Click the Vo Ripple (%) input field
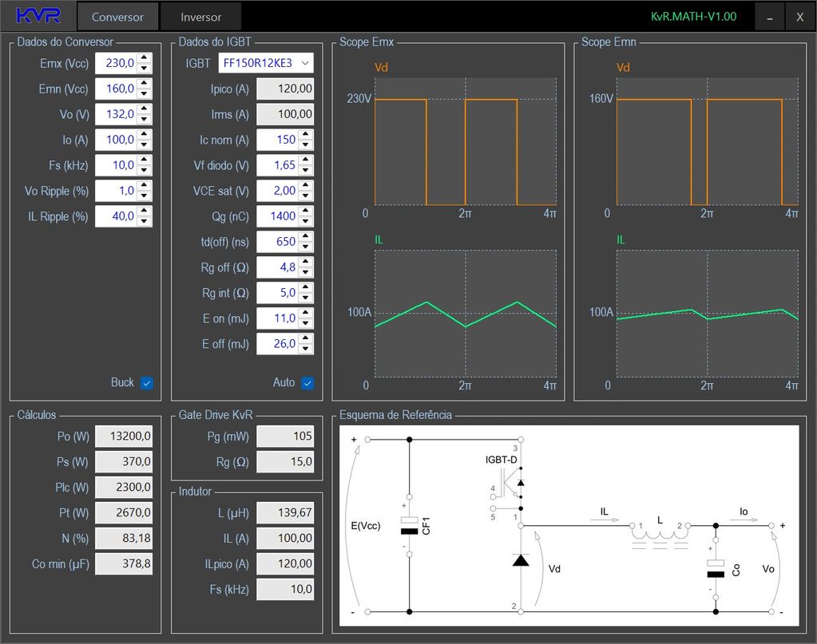817x644 pixels. point(115,191)
